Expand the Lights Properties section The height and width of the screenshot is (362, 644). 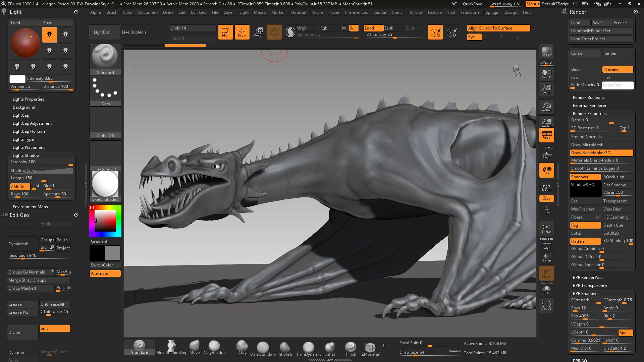tap(29, 99)
